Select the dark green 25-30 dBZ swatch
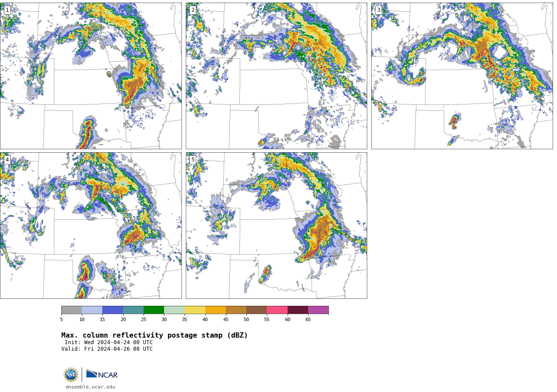Screen dimensions: 557x392 click(x=154, y=310)
